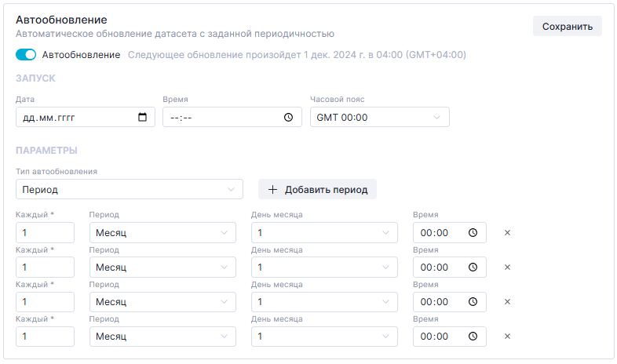Click the Сохранить button
This screenshot has height=364, width=617.
(567, 26)
